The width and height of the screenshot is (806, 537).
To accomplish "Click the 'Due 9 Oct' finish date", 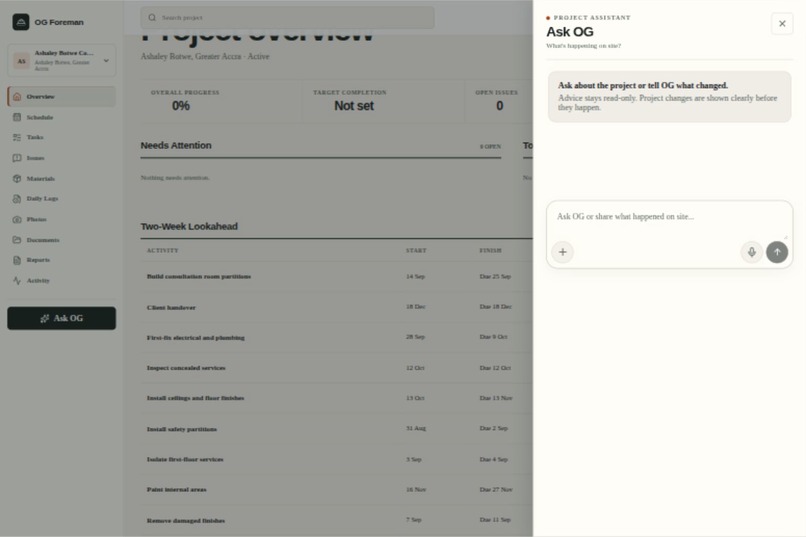I will coord(493,337).
